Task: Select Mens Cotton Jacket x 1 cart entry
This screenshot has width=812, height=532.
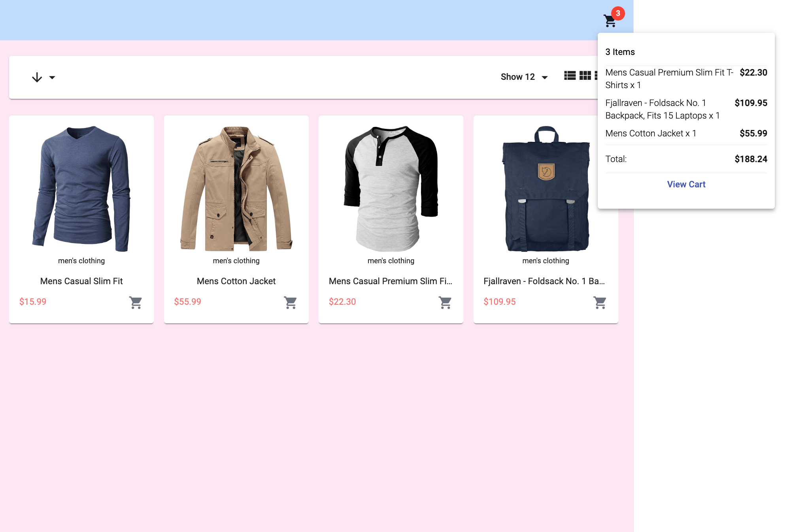Action: [x=651, y=134]
